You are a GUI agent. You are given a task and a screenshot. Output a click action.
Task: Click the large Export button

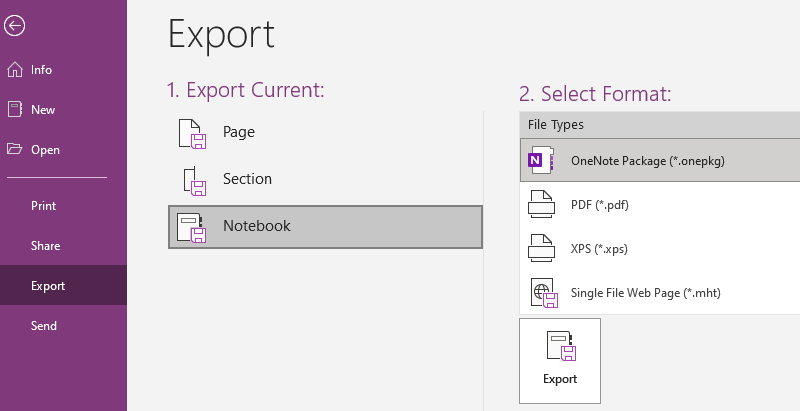click(x=560, y=361)
